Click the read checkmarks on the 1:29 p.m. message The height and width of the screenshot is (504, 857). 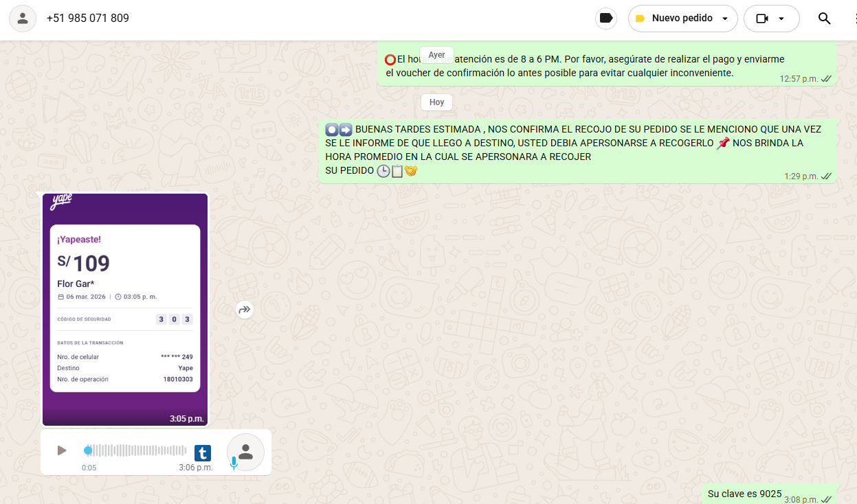[x=826, y=176]
